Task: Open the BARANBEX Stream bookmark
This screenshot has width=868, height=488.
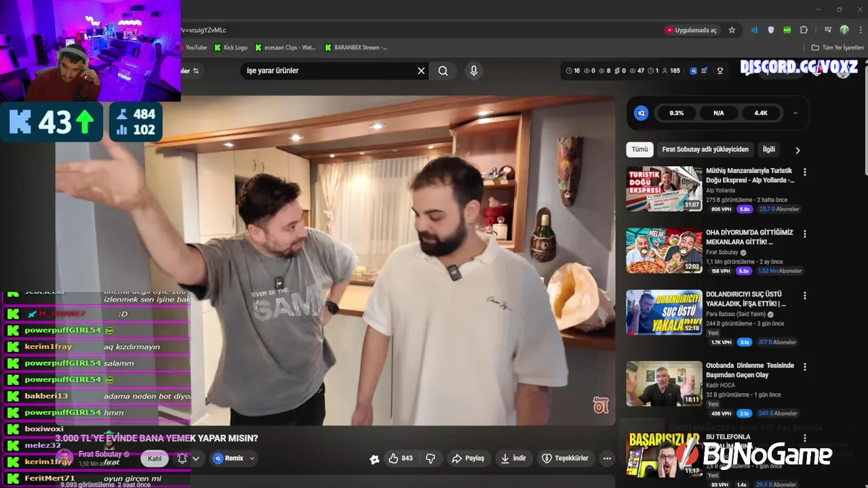Action: coord(356,47)
